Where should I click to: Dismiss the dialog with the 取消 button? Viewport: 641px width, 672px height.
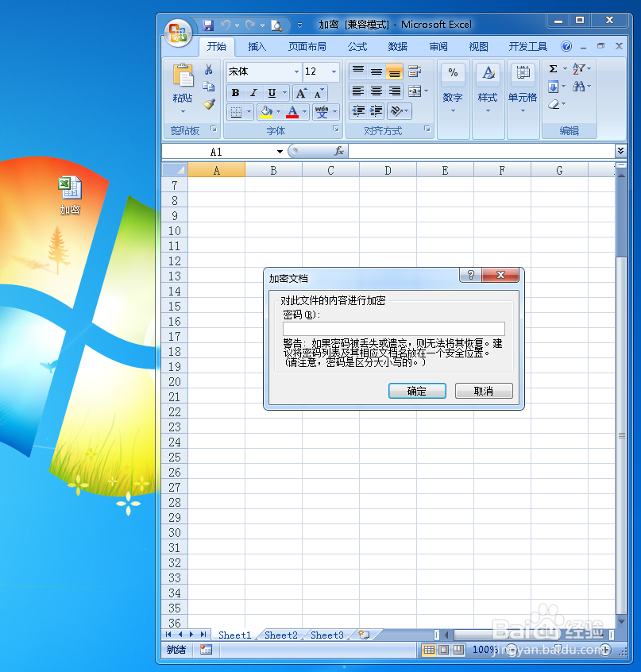click(484, 391)
